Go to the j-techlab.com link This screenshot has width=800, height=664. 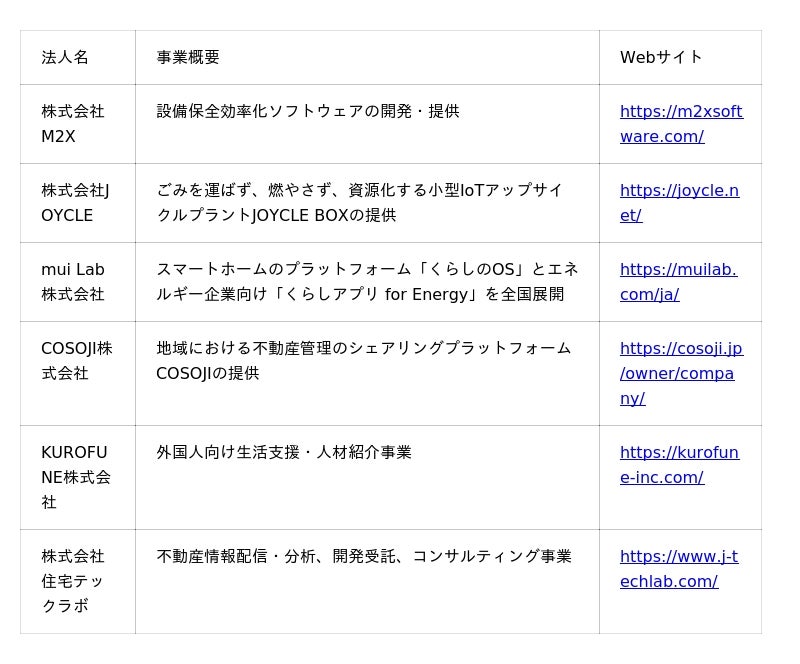(x=678, y=557)
